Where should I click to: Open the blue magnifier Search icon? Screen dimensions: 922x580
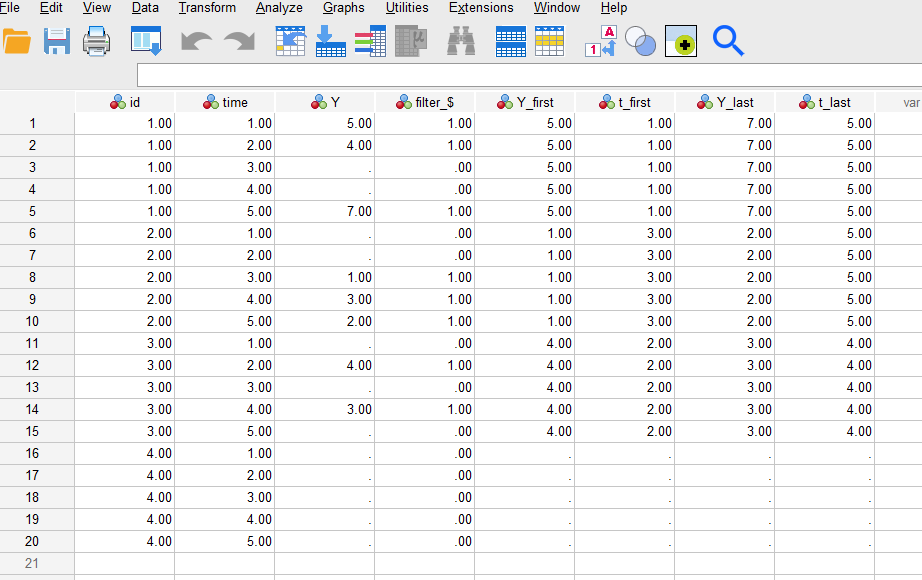coord(728,41)
